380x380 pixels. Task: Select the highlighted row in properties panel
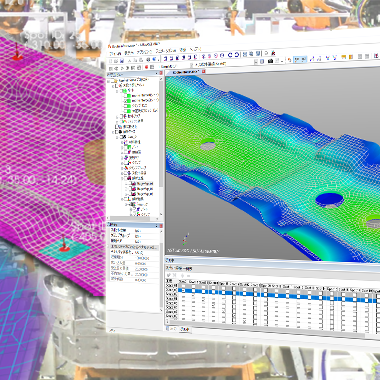(x=133, y=247)
